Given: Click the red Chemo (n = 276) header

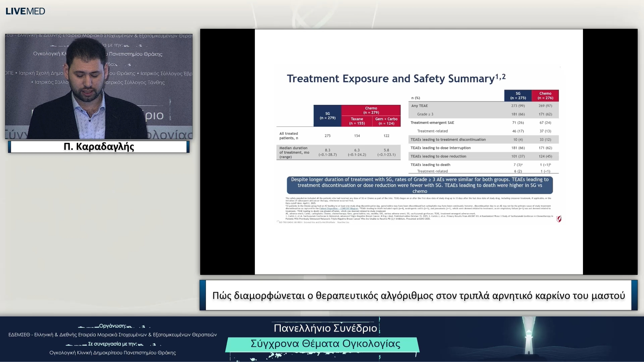Looking at the screenshot, I should (545, 96).
